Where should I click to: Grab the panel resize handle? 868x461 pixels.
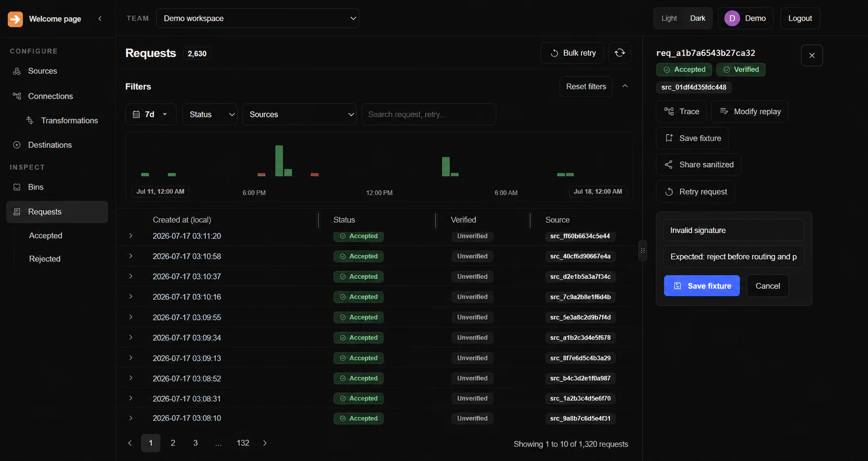pos(643,251)
